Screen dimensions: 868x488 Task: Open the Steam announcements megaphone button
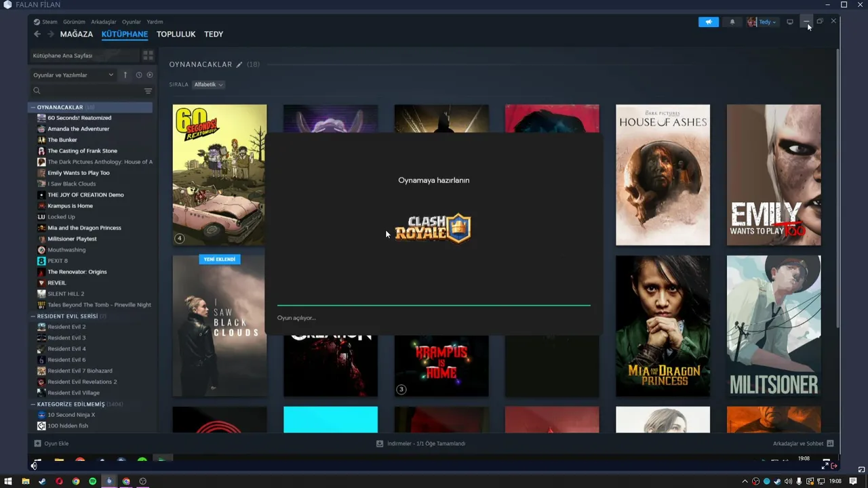(x=708, y=22)
